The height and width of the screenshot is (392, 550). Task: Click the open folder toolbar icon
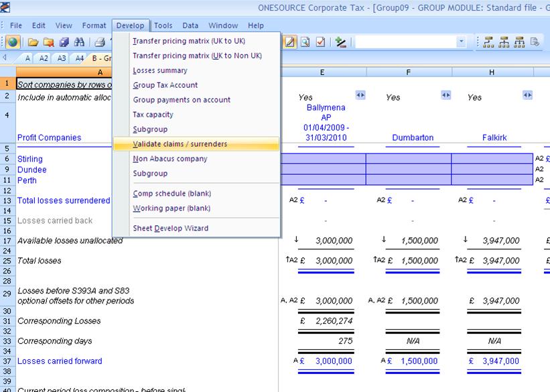click(x=33, y=42)
